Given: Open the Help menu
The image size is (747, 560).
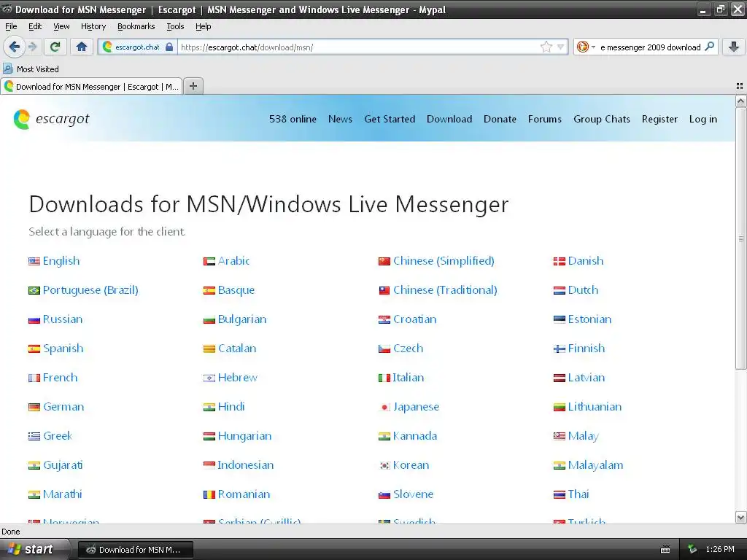Looking at the screenshot, I should click(x=204, y=26).
